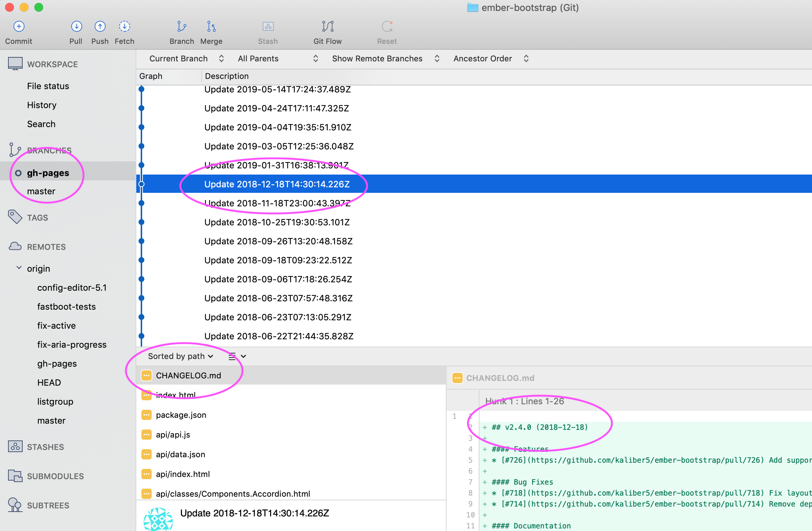Screen dimensions: 812x531
Task: Open Git Flow from toolbar
Action: [327, 27]
